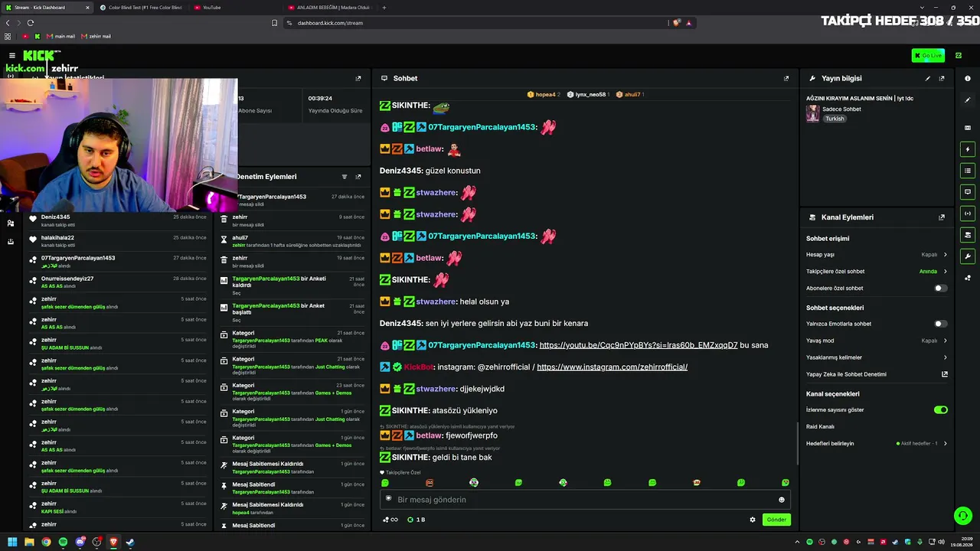Disable İzlenme sayısını göster switch

(940, 410)
